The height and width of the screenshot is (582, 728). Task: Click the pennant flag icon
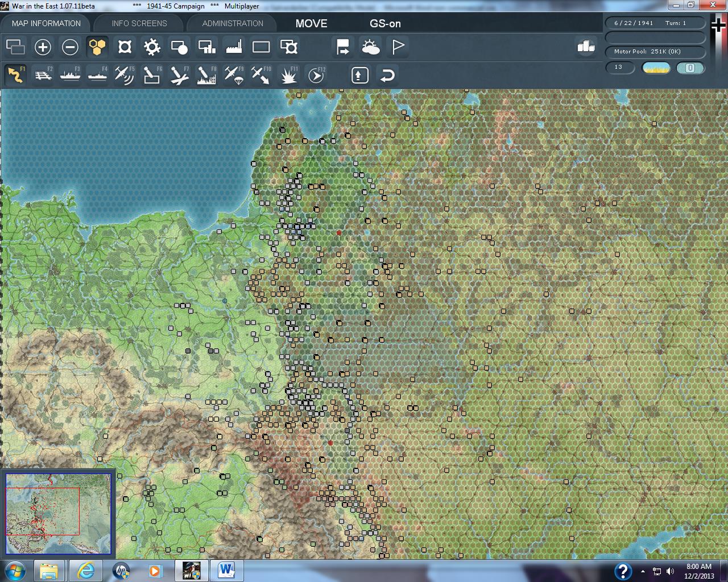[398, 47]
